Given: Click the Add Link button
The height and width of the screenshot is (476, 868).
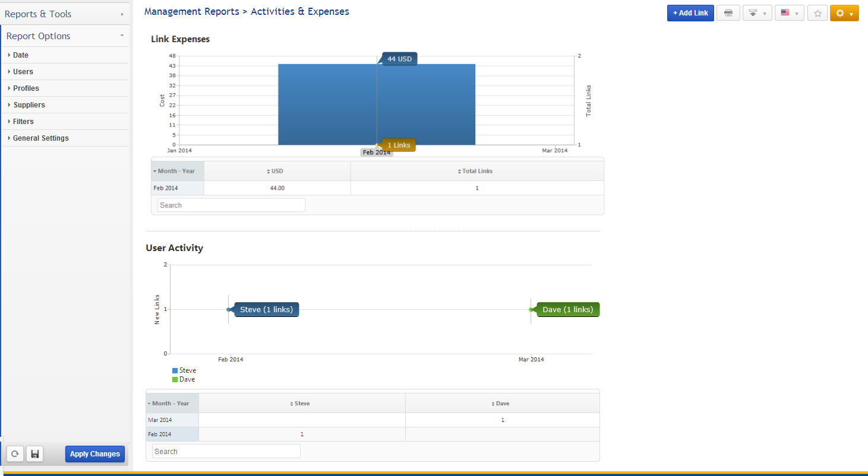Looking at the screenshot, I should pyautogui.click(x=690, y=13).
